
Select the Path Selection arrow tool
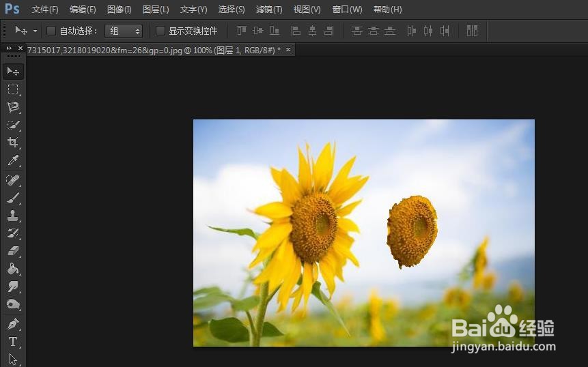(13, 359)
